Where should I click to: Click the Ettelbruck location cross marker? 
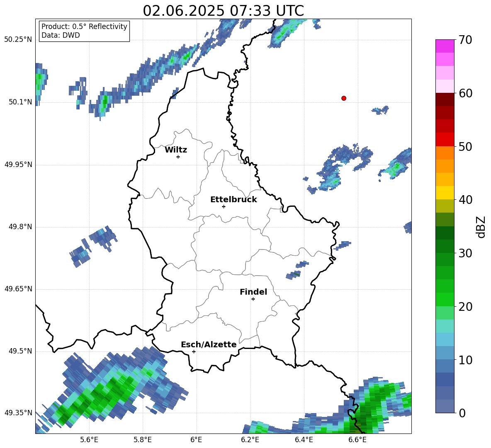(x=224, y=206)
